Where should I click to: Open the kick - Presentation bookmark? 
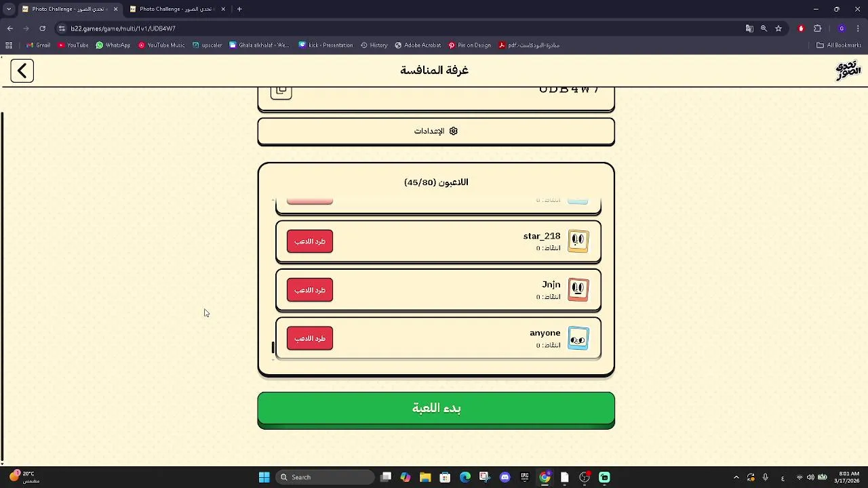[x=326, y=45]
